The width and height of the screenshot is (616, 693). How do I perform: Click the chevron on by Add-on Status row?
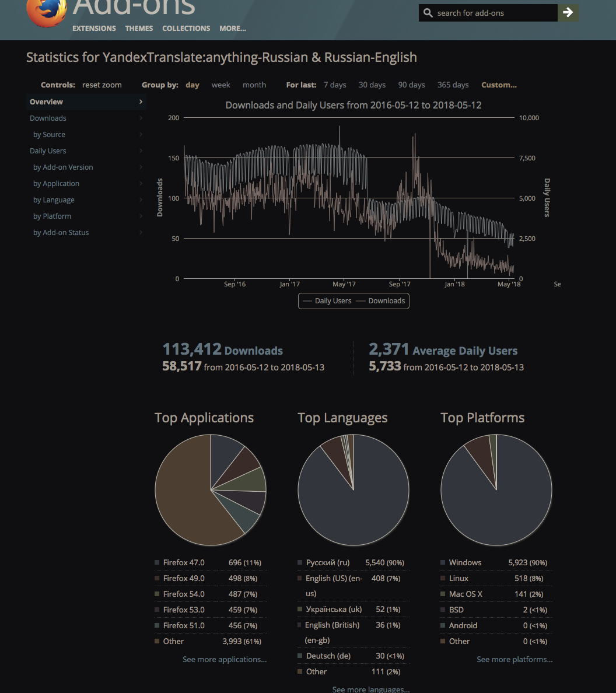(141, 233)
